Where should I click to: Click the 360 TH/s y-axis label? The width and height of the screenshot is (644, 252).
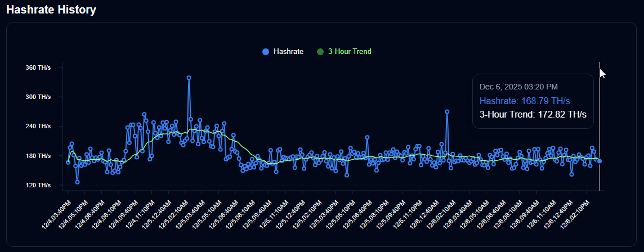38,67
